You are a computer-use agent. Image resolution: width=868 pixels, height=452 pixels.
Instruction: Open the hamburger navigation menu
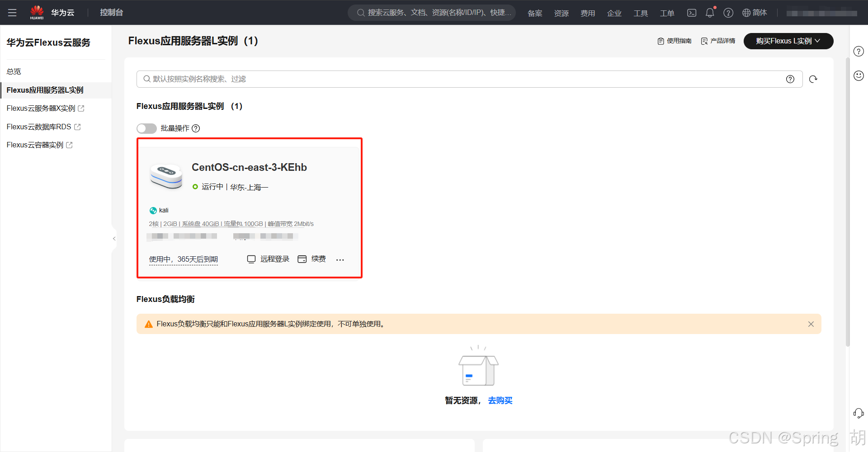pos(12,13)
